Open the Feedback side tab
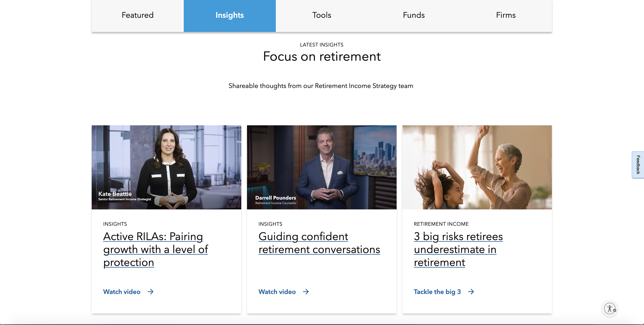Screen dimensions: 644x325 tap(638, 165)
